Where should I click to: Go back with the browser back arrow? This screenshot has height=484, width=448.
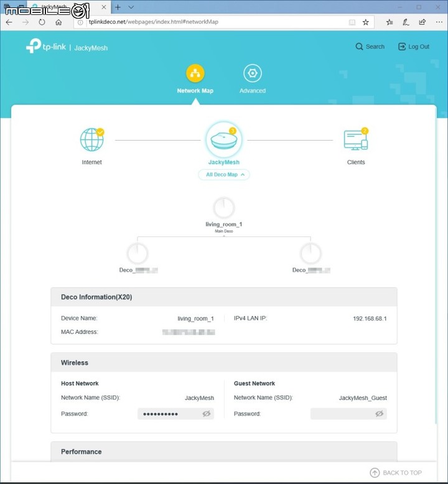coord(9,22)
